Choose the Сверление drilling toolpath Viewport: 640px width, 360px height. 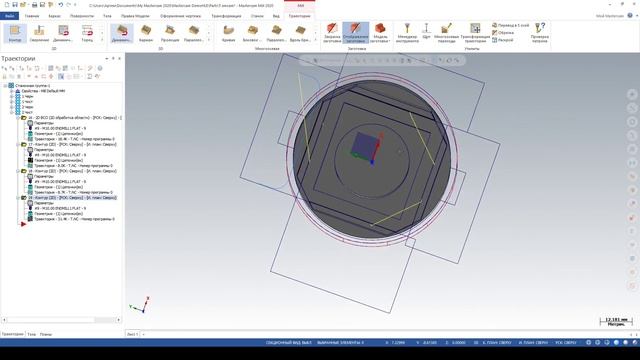click(x=39, y=33)
